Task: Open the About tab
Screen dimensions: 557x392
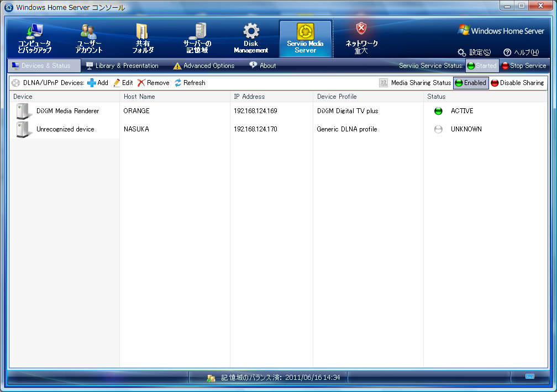Action: pyautogui.click(x=262, y=66)
